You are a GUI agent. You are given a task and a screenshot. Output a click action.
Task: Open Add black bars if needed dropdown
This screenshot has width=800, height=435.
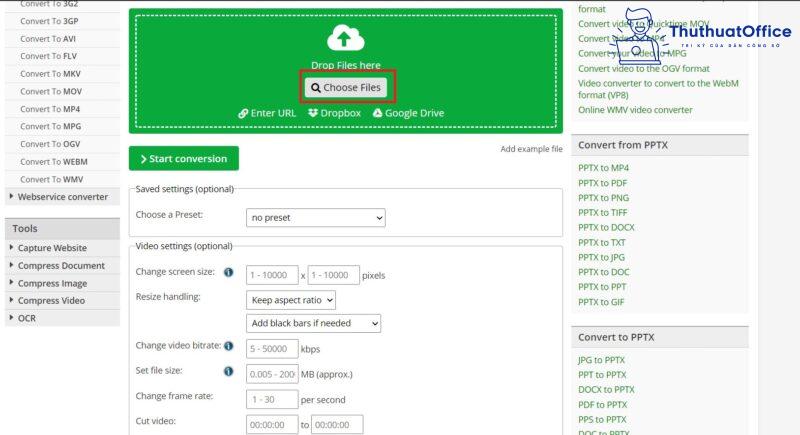coord(313,323)
